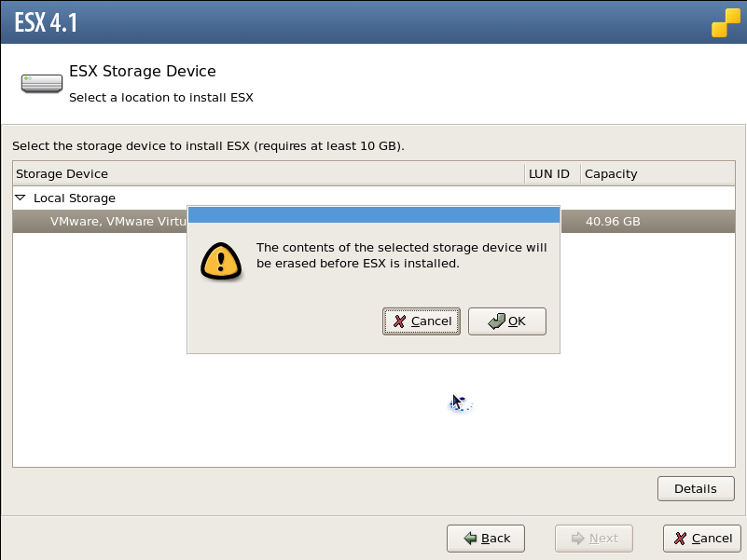Click the ESX Storage Device heading
The height and width of the screenshot is (560, 747).
point(143,71)
